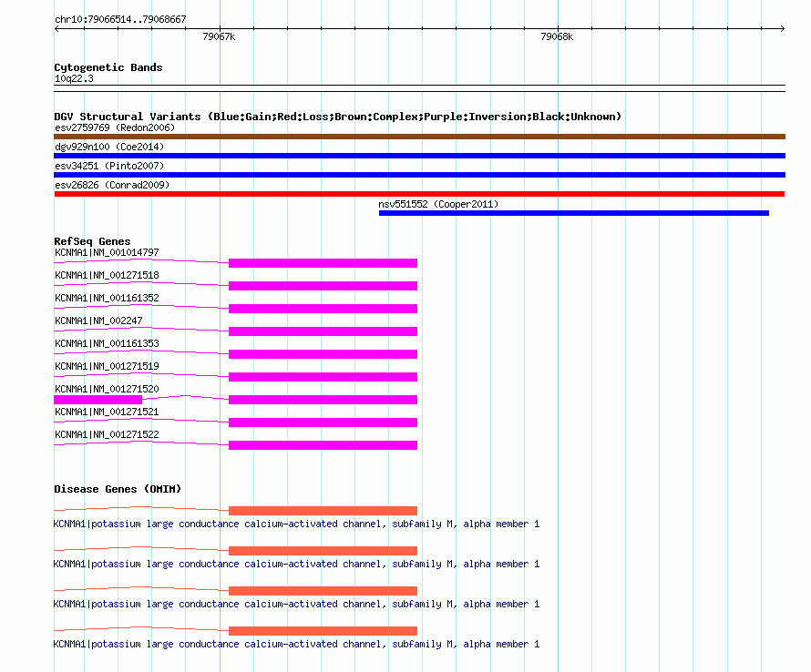Open the fourth KCNMA1 potassium channel link
811x672 pixels.
(x=296, y=645)
